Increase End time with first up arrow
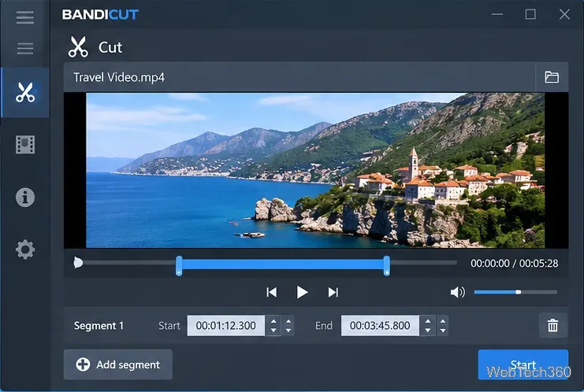Viewport: 584px width, 392px height. [x=428, y=321]
